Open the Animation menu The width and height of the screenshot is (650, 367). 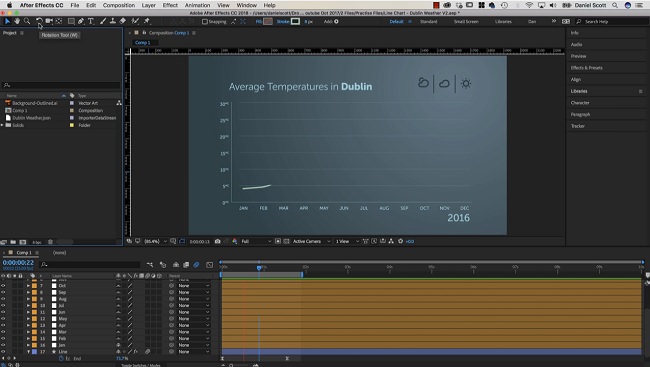coord(197,5)
